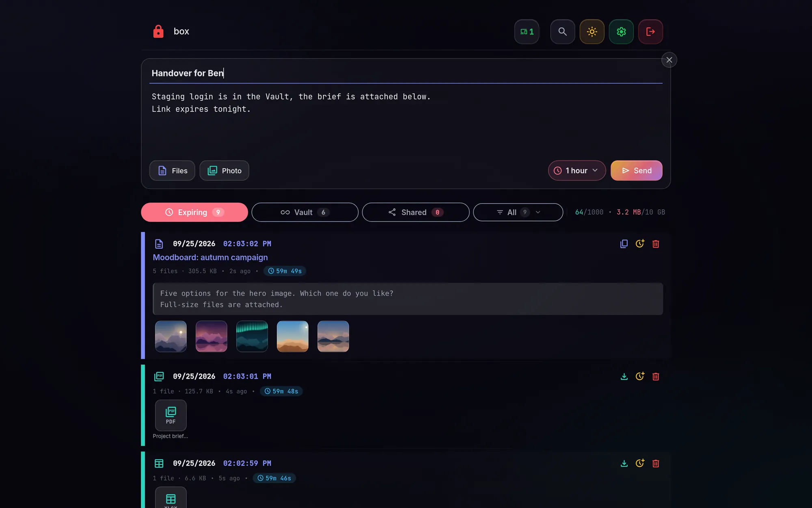Click the Moodboard document type icon

(x=159, y=244)
